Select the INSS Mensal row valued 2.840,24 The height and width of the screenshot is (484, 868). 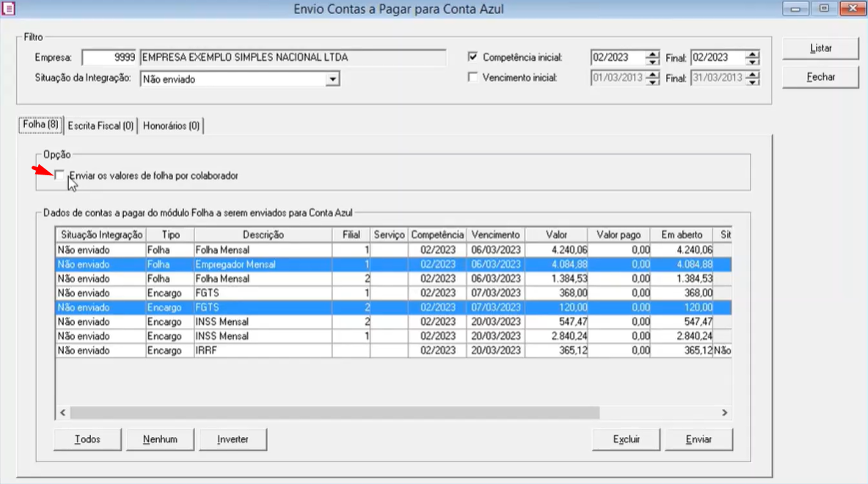(393, 337)
